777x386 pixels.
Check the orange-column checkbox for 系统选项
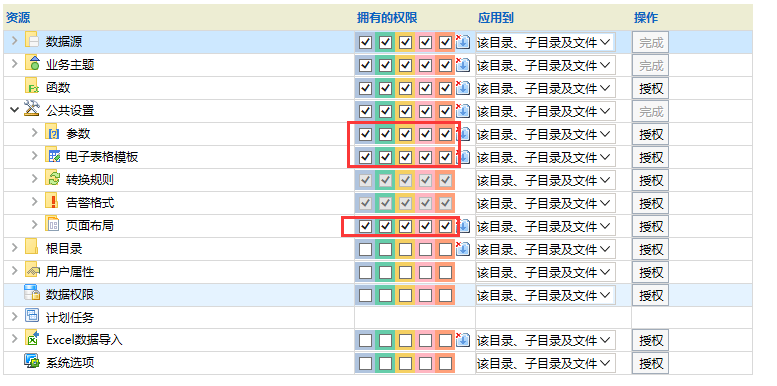(x=445, y=364)
